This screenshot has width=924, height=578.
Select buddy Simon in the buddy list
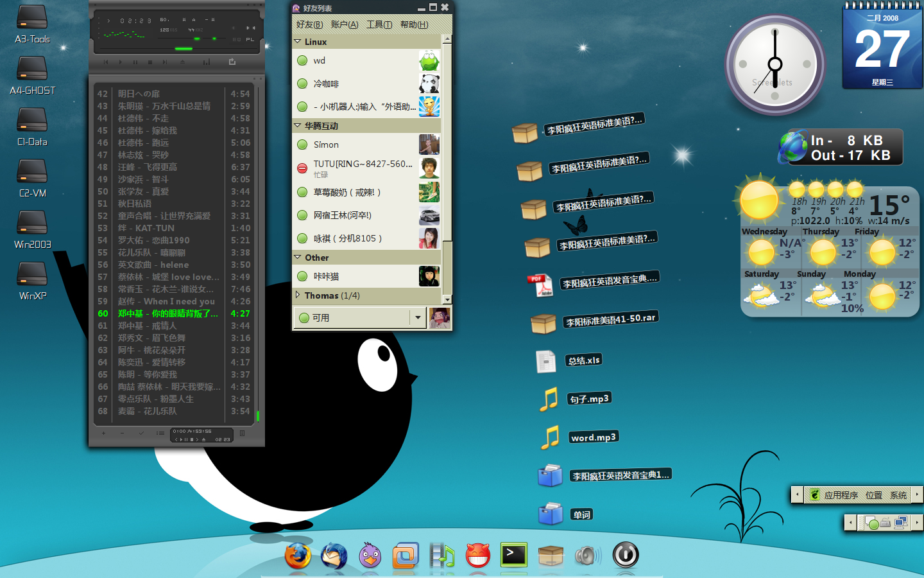(x=367, y=144)
